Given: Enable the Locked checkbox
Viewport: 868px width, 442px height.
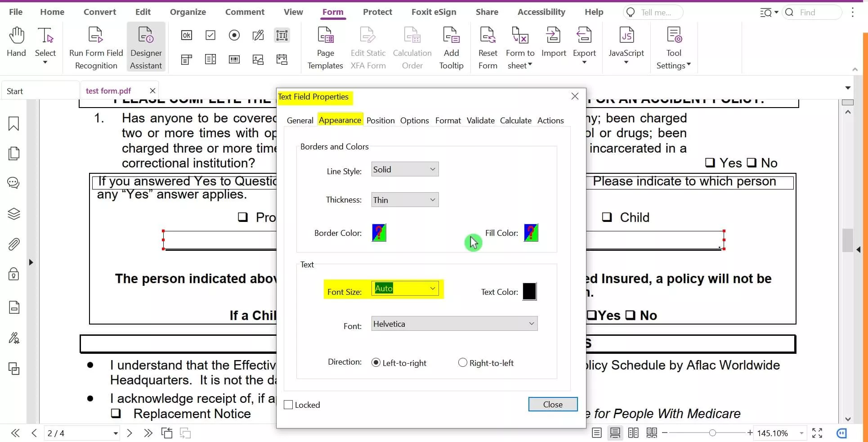Looking at the screenshot, I should click(x=288, y=404).
